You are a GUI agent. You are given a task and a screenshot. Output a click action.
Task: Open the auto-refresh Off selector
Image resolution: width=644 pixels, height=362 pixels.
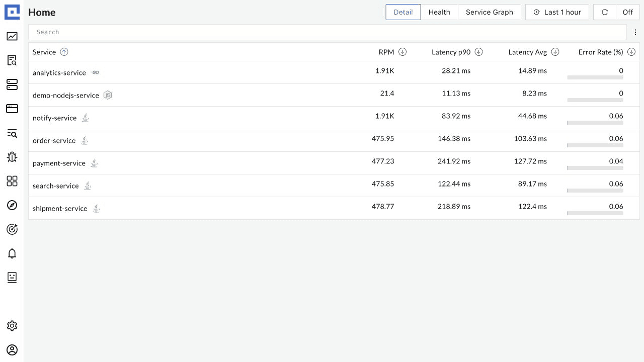(628, 12)
